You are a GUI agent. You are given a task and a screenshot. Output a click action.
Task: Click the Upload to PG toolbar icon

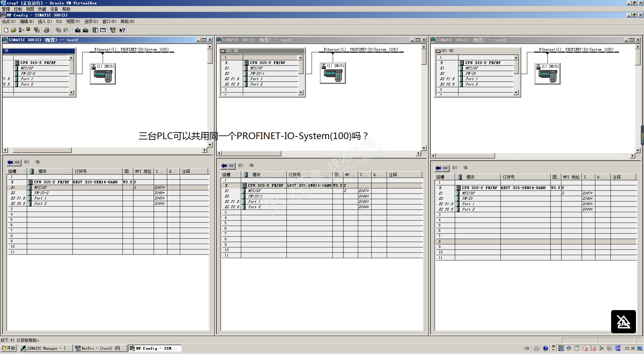click(86, 30)
